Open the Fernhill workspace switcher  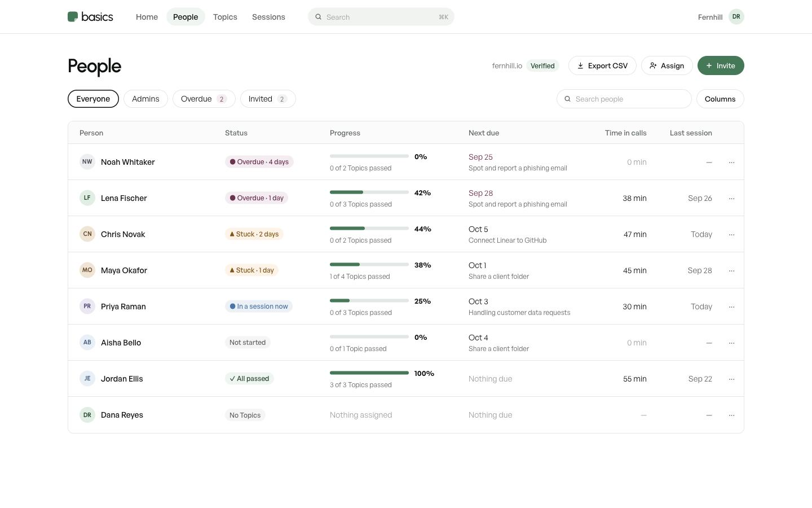click(710, 17)
